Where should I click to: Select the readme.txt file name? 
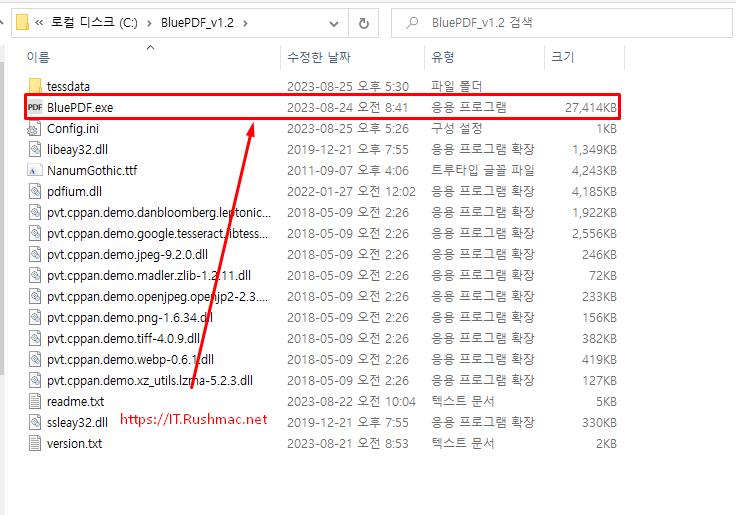pyautogui.click(x=76, y=401)
